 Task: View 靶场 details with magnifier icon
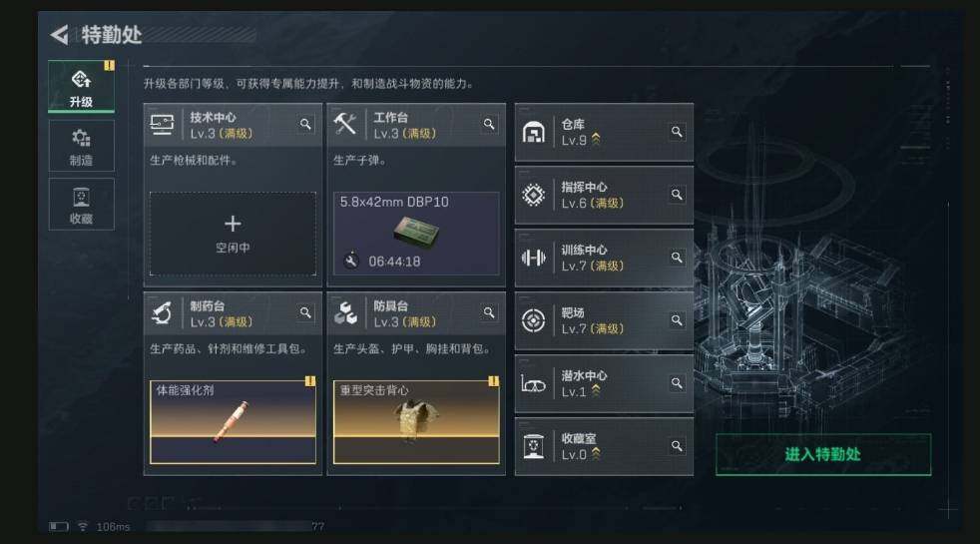(677, 320)
